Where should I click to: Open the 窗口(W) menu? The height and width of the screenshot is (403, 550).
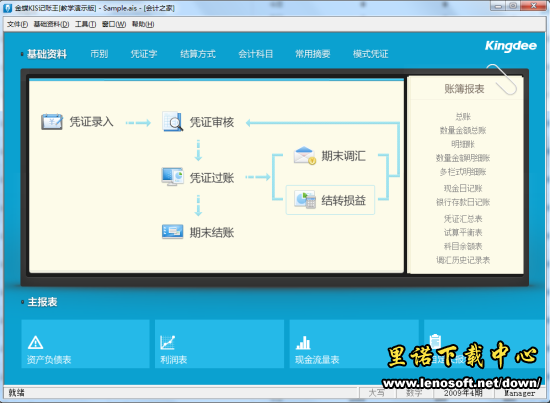(114, 24)
